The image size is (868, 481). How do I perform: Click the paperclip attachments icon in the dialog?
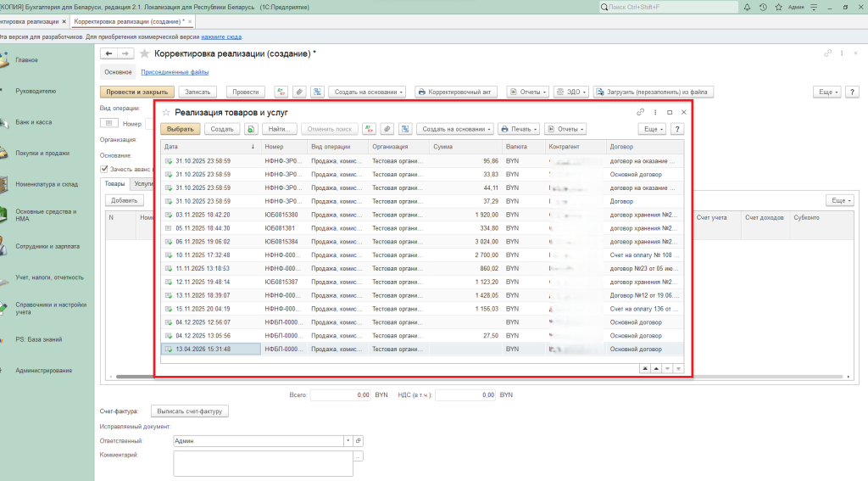(387, 129)
